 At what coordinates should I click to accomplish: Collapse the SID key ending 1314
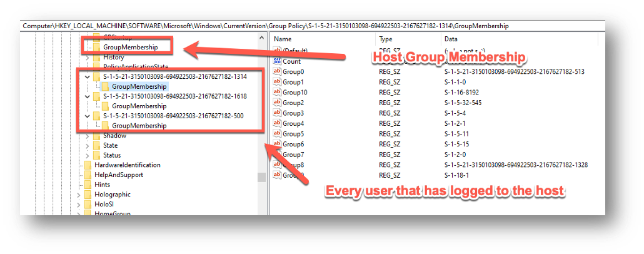(87, 77)
